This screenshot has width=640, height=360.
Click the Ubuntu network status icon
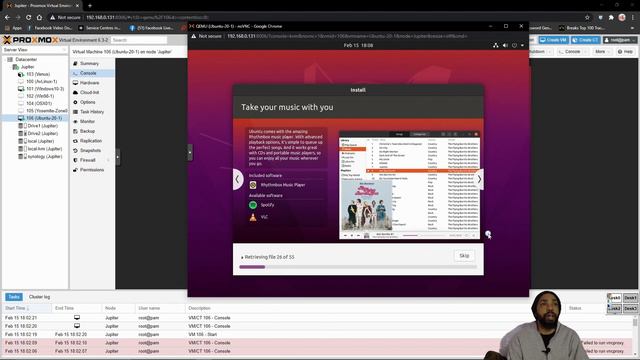(496, 45)
